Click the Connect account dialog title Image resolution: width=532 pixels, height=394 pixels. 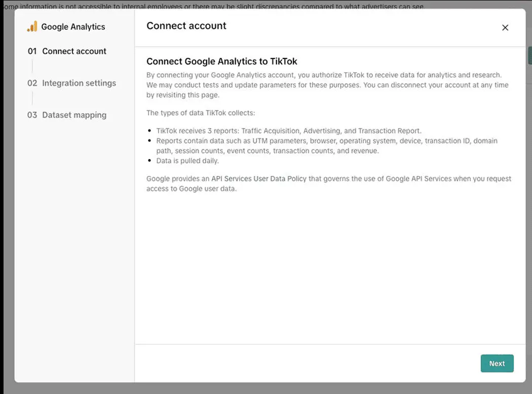[186, 26]
